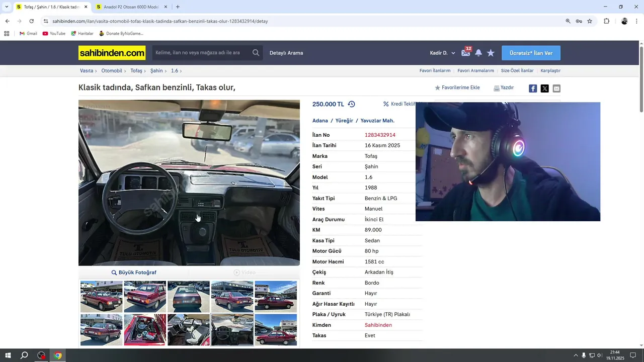The height and width of the screenshot is (362, 644).
Task: Click the sahibinden.com logo
Action: point(112,53)
